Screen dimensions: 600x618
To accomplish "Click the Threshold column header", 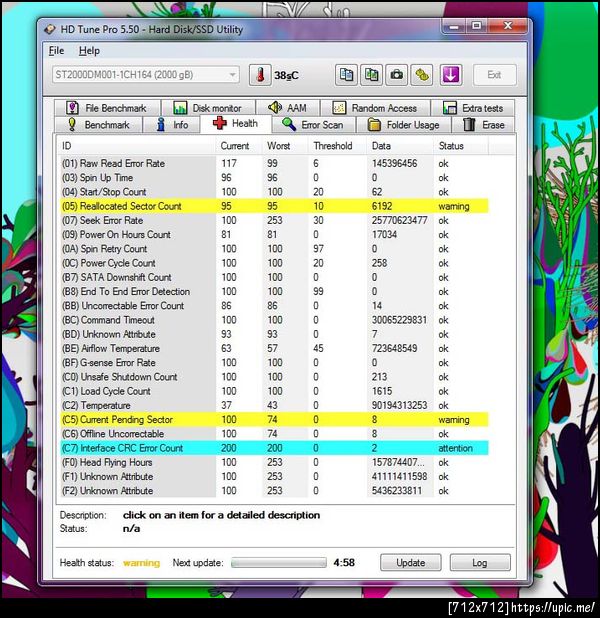I will (338, 146).
